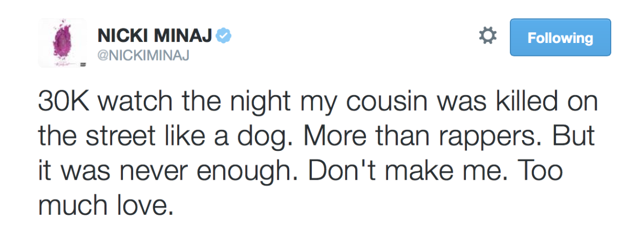
Task: Open the gear settings menu beside Following
Action: [487, 37]
